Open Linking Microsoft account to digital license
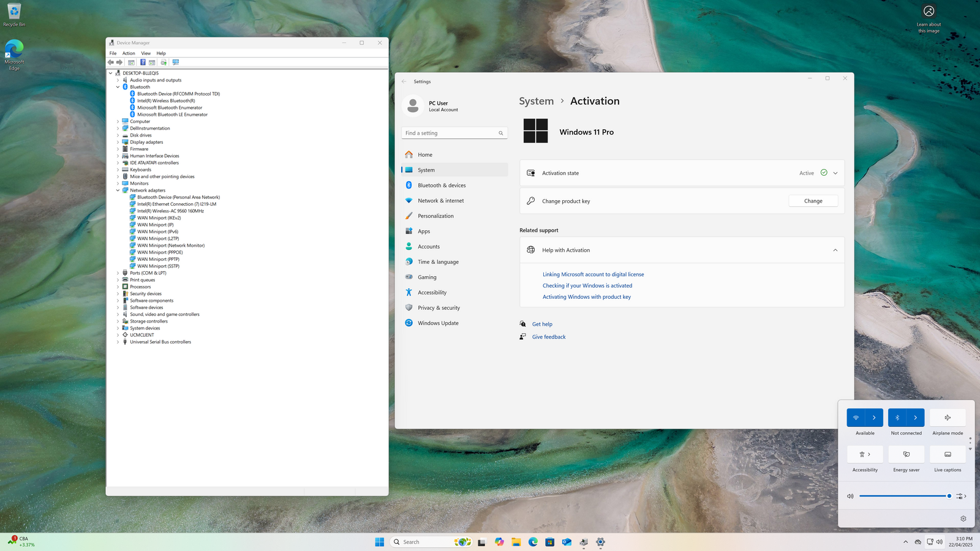980x551 pixels. click(x=593, y=274)
